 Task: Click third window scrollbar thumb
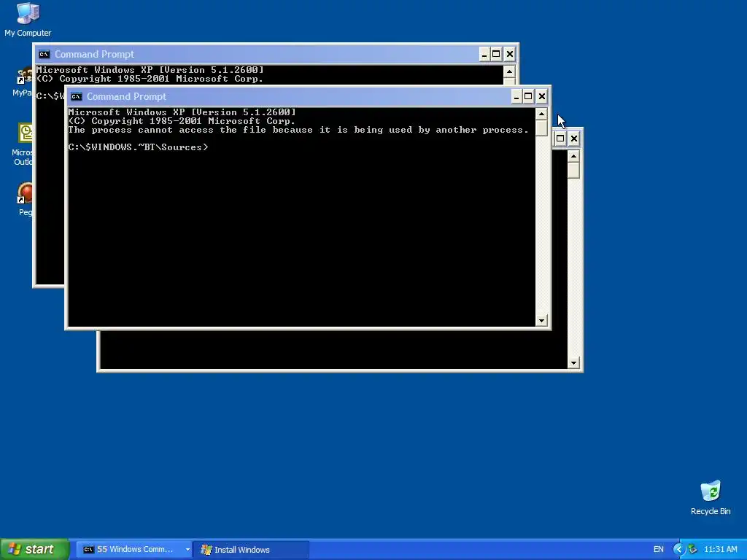[573, 171]
